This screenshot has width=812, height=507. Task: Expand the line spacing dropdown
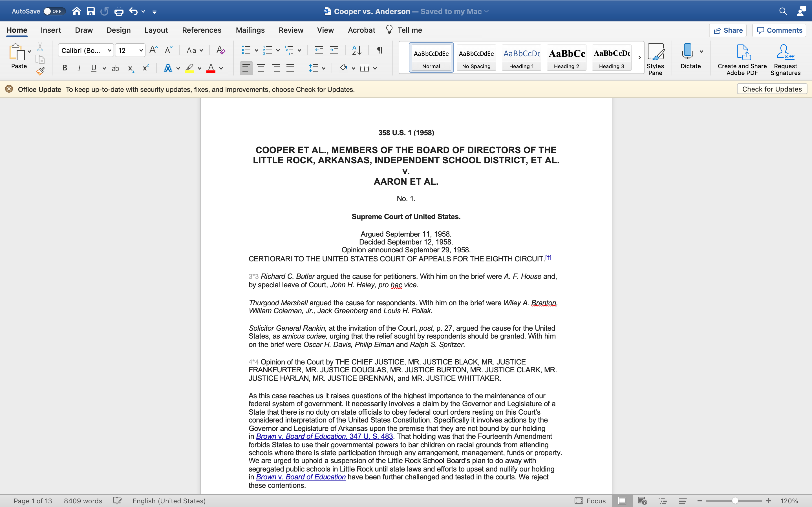324,68
